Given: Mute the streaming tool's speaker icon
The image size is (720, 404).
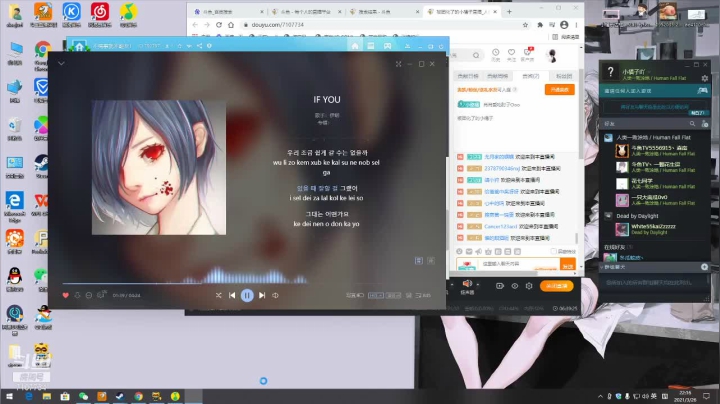Looking at the screenshot, I should pos(467,283).
